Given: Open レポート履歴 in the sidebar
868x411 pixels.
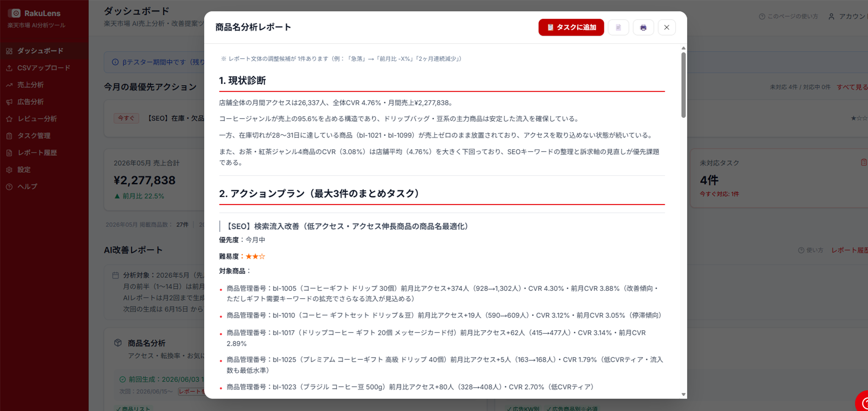Looking at the screenshot, I should [44, 153].
